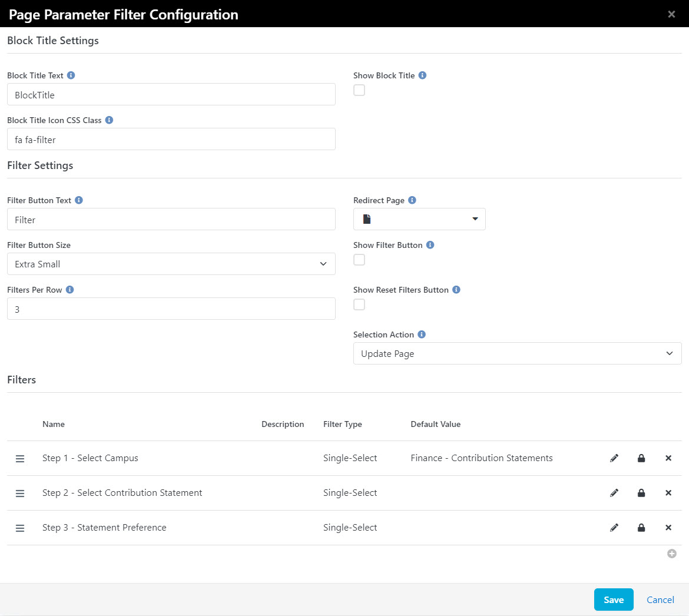This screenshot has width=689, height=616.
Task: Cancel the configuration changes
Action: pos(660,600)
